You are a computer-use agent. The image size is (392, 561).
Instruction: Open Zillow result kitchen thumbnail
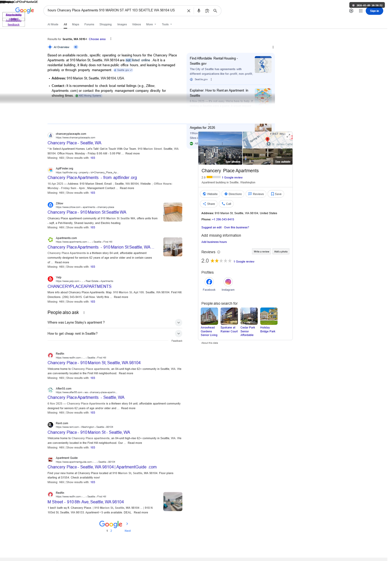tap(173, 212)
